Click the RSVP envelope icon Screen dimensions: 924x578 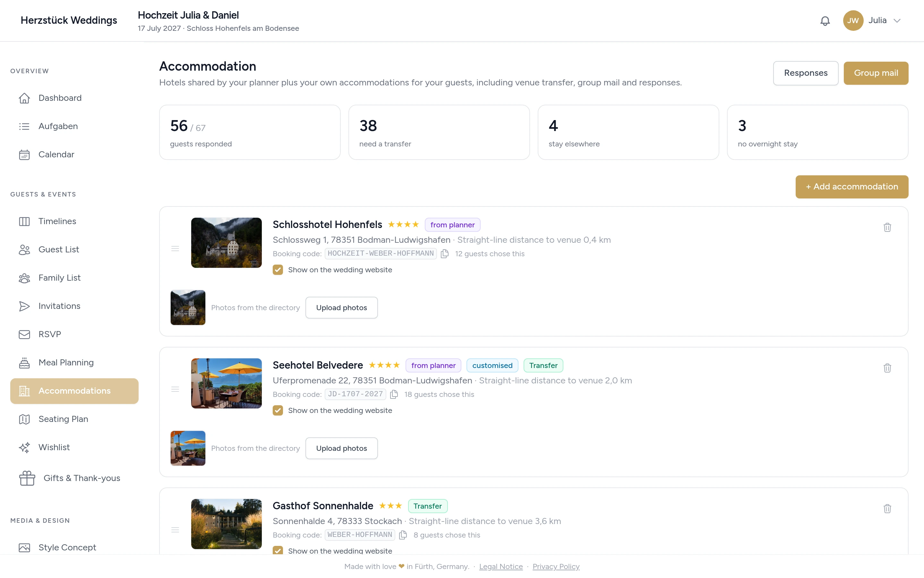[x=24, y=335]
